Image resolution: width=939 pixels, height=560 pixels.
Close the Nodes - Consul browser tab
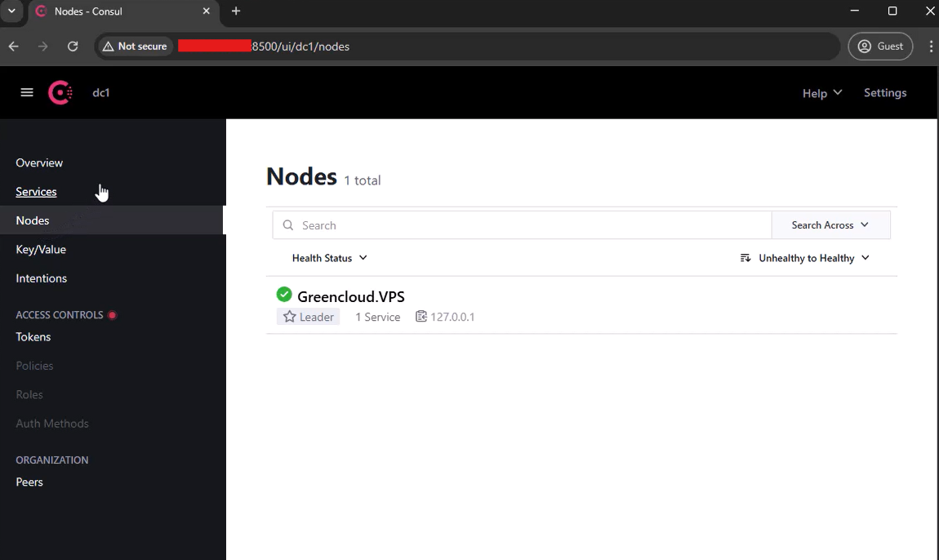(206, 11)
